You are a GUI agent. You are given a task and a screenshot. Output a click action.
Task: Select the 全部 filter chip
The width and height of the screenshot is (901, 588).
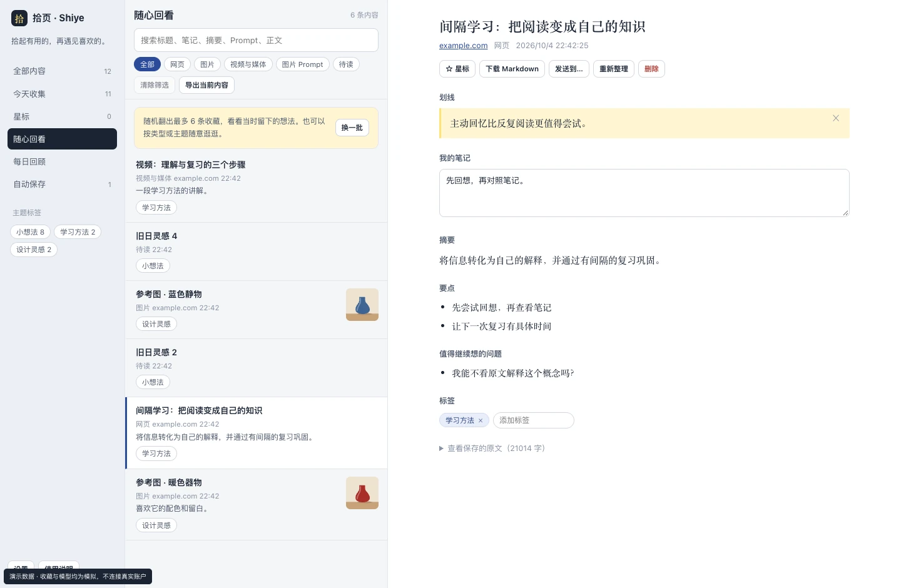[x=147, y=64]
